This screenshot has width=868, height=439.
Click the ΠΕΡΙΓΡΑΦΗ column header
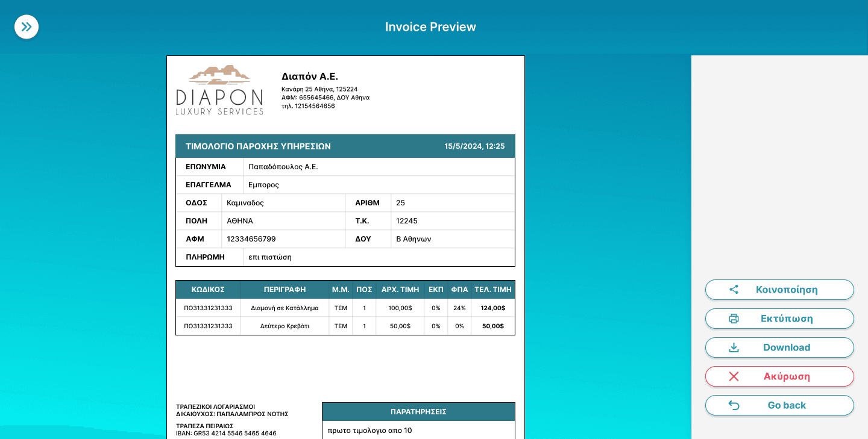285,290
